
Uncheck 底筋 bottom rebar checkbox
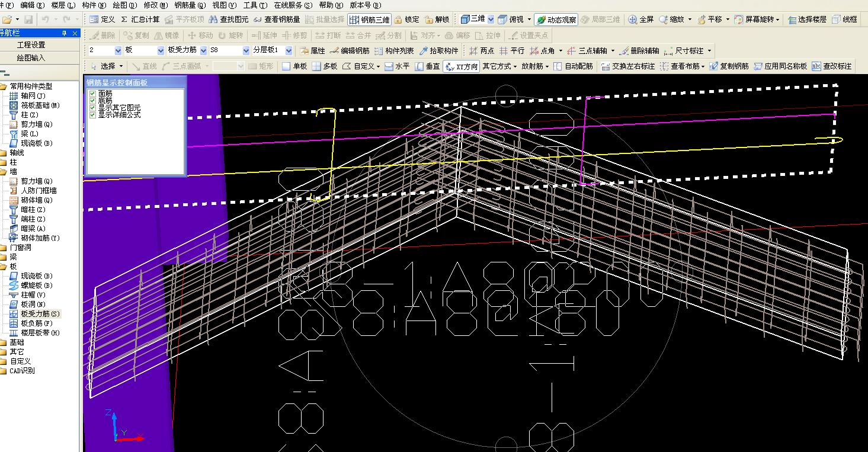point(92,101)
